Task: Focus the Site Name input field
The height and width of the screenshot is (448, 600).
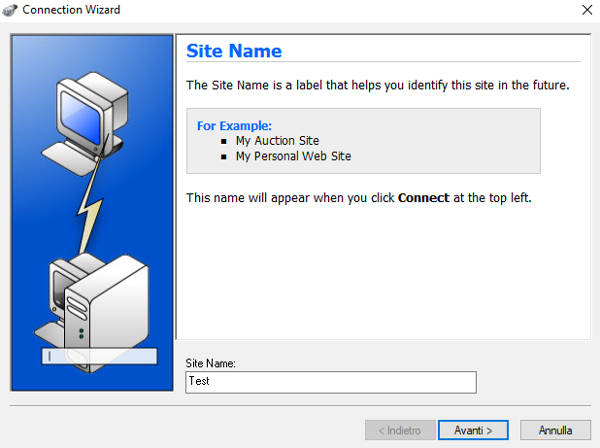Action: click(331, 382)
